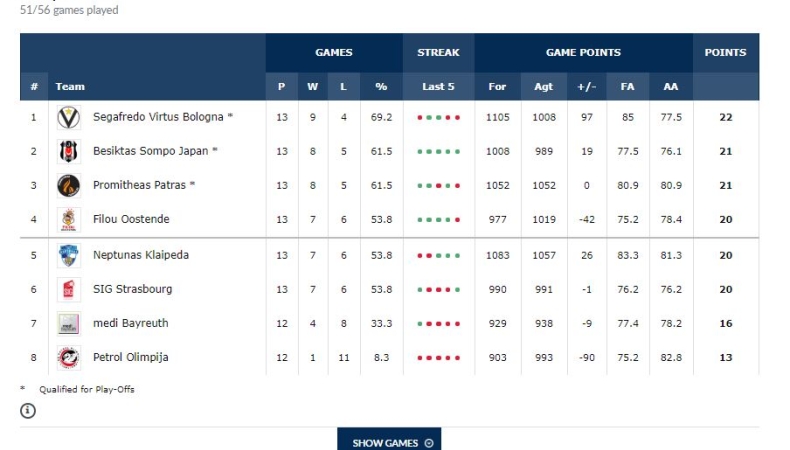Click the info icon below the table
Image resolution: width=790 pixels, height=450 pixels.
pos(28,410)
